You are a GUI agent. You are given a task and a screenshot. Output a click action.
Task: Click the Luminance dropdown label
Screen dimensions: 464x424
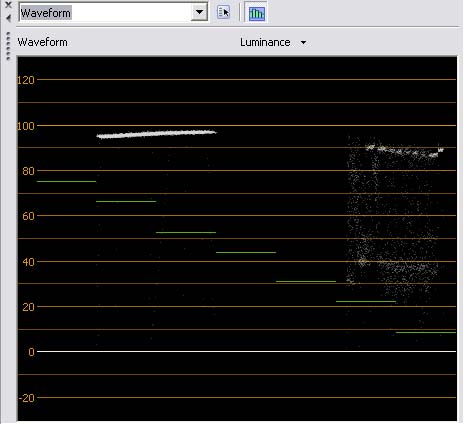265,42
